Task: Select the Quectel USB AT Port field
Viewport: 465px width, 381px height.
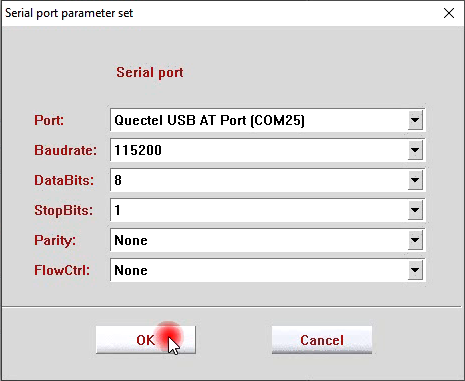Action: pos(267,120)
